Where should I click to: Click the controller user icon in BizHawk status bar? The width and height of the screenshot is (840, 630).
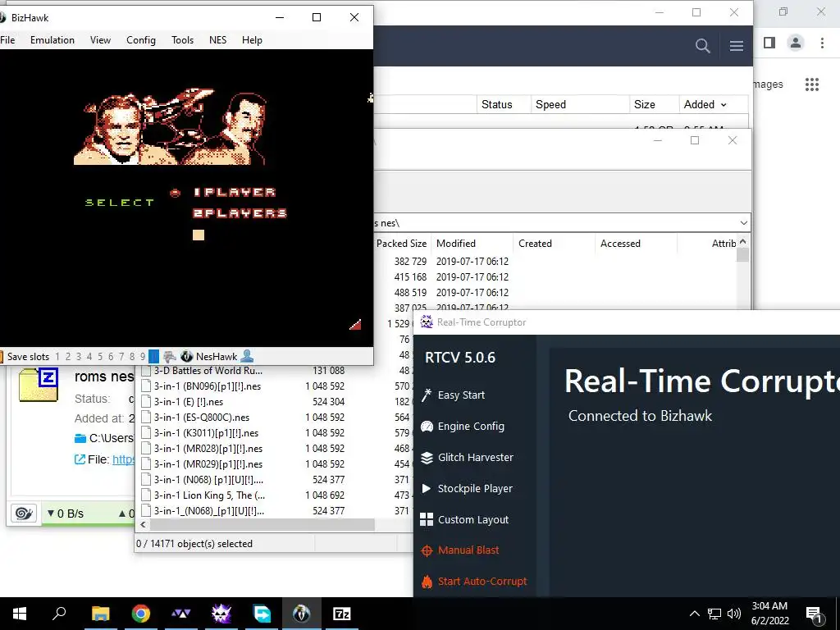[247, 356]
